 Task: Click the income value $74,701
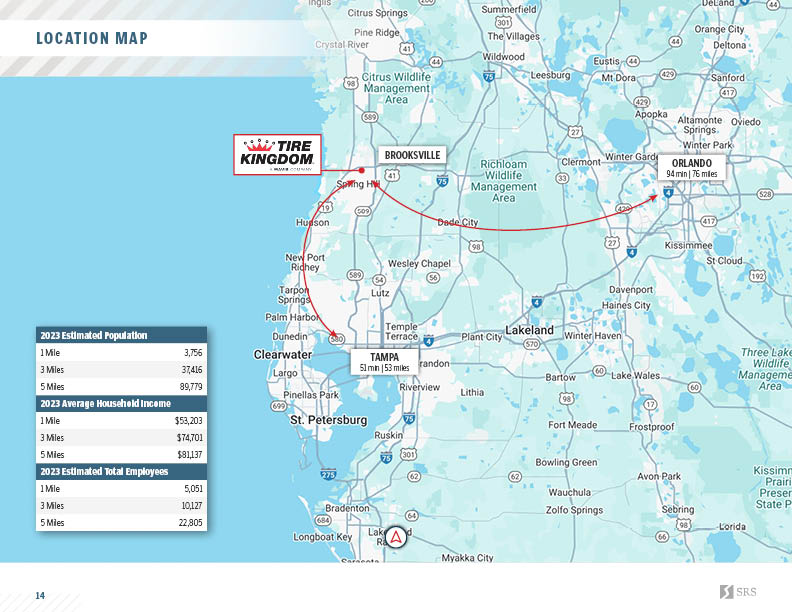click(189, 438)
